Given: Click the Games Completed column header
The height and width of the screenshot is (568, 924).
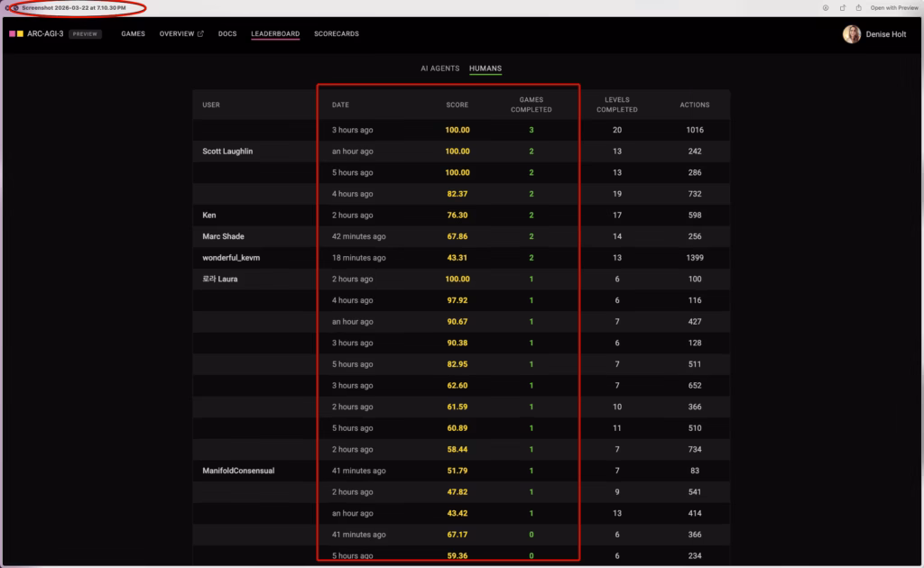Looking at the screenshot, I should (x=531, y=105).
